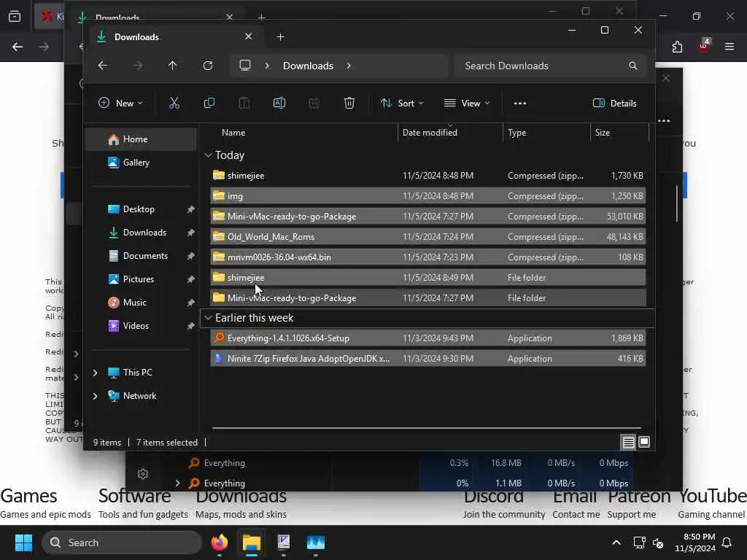This screenshot has width=747, height=560.
Task: Open Gallery in the navigation pane
Action: click(141, 163)
